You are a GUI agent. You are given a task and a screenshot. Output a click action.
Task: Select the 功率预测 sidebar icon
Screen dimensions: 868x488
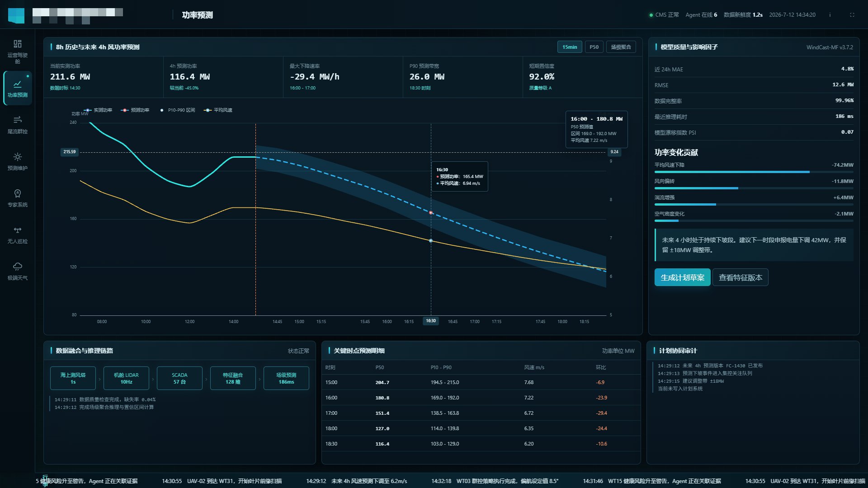[17, 84]
